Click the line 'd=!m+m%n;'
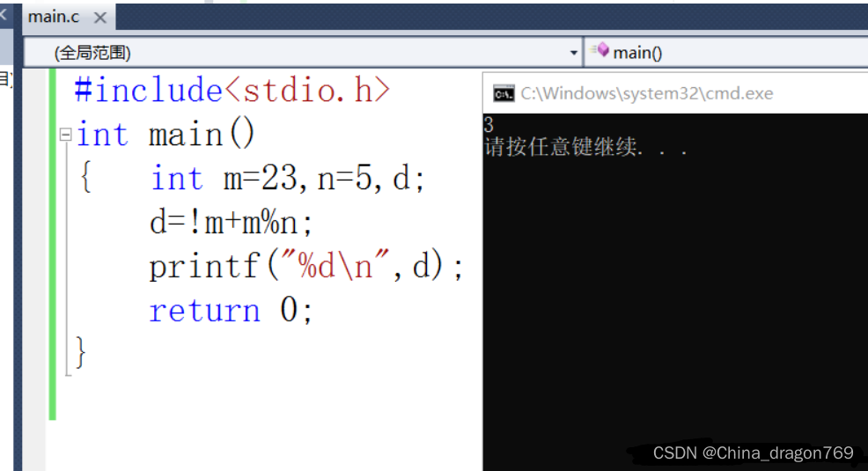 pyautogui.click(x=231, y=223)
